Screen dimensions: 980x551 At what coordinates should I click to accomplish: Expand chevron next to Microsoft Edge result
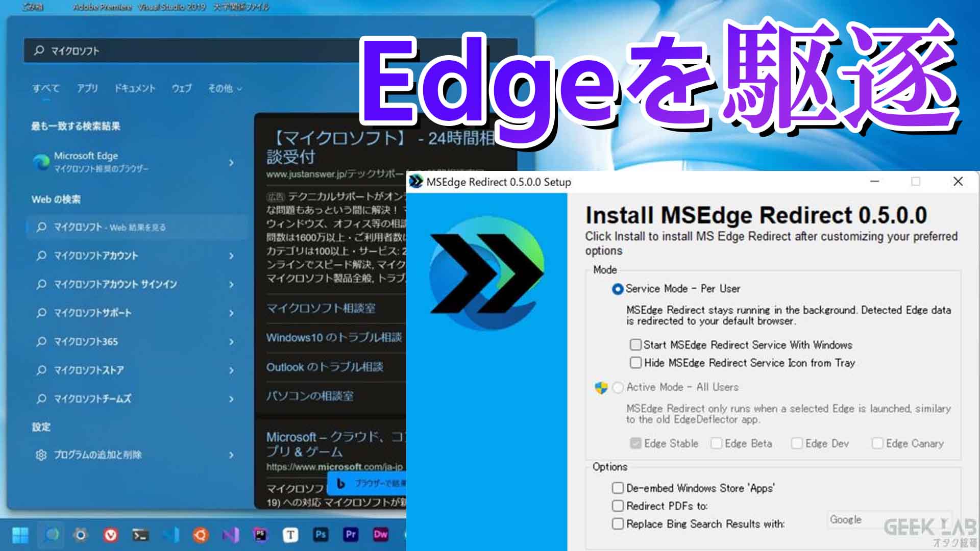pyautogui.click(x=231, y=163)
